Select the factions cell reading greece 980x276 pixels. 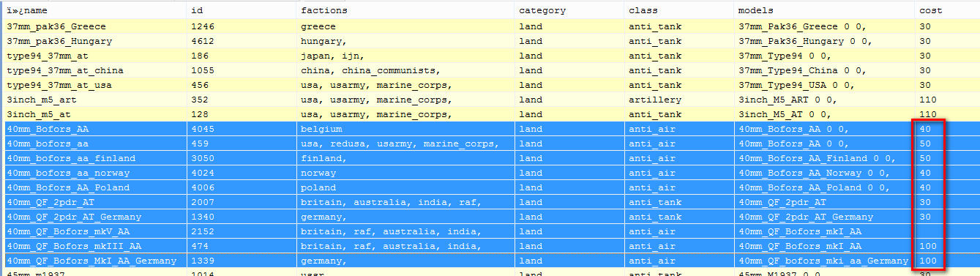pyautogui.click(x=406, y=26)
